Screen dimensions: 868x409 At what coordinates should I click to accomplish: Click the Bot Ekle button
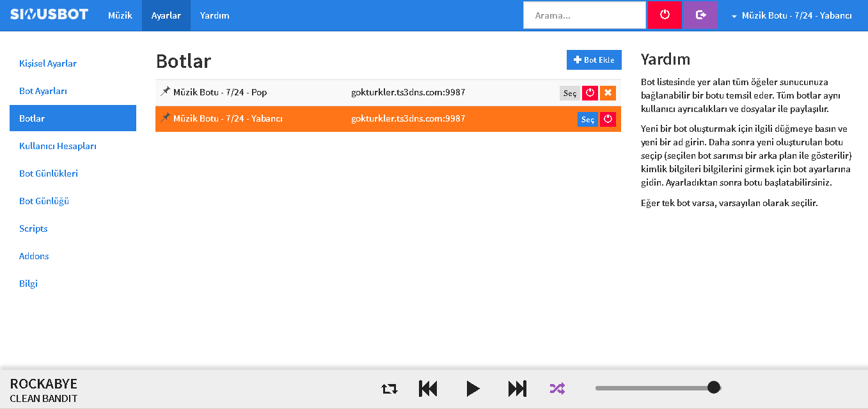[594, 60]
